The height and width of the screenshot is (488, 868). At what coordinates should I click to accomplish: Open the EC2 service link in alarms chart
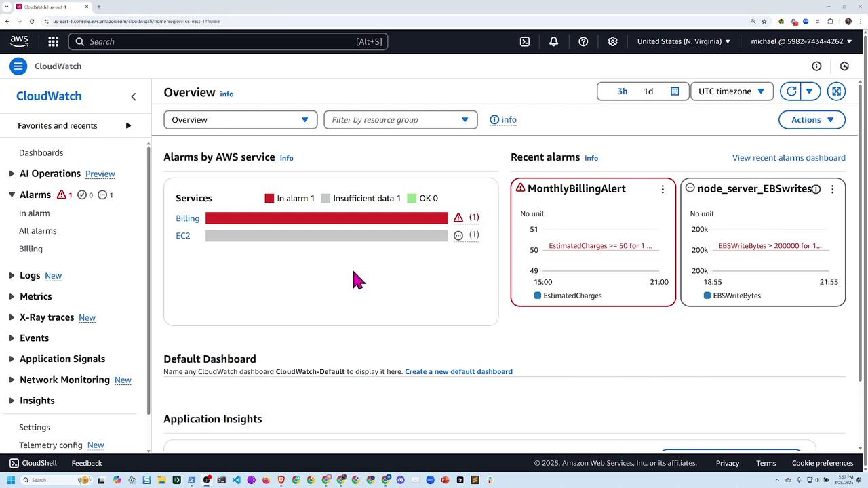coord(183,236)
